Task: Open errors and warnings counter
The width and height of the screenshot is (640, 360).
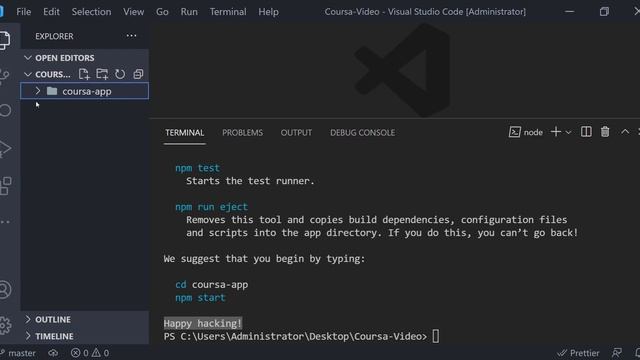Action: [x=90, y=353]
